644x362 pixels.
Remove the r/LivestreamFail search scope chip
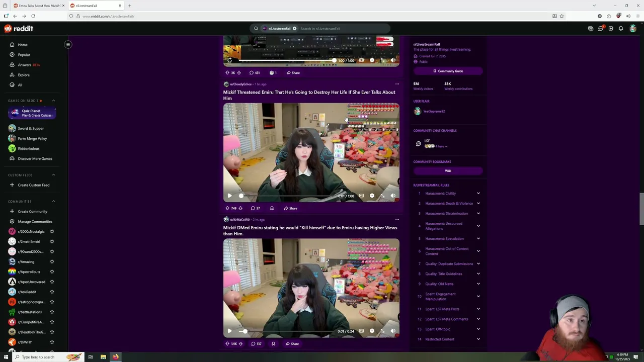pyautogui.click(x=294, y=29)
